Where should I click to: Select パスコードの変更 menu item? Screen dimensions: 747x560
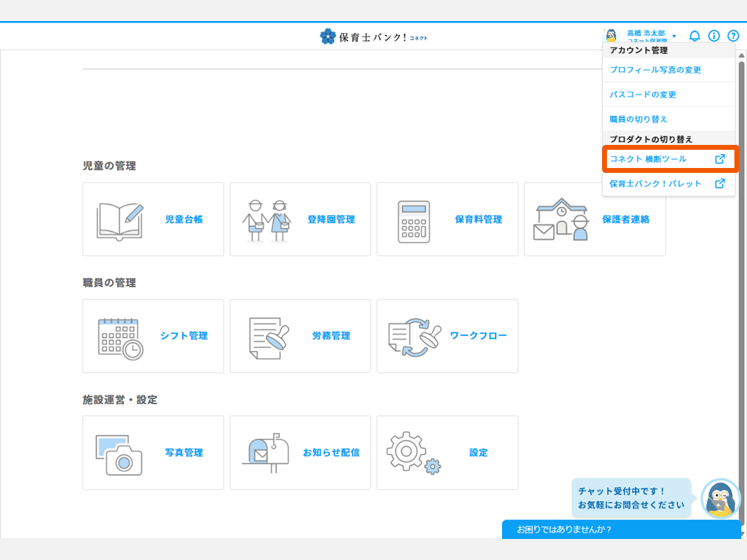coord(643,94)
